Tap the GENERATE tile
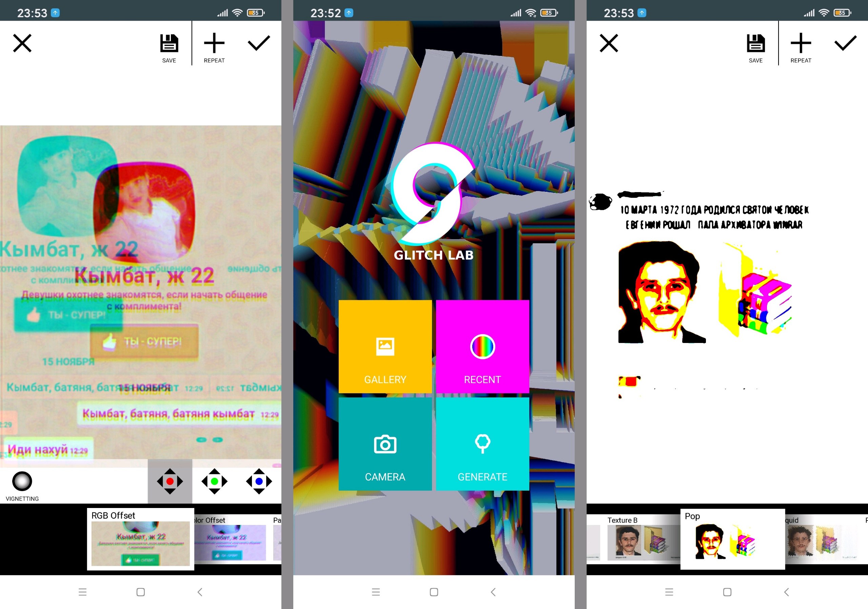 [x=482, y=444]
